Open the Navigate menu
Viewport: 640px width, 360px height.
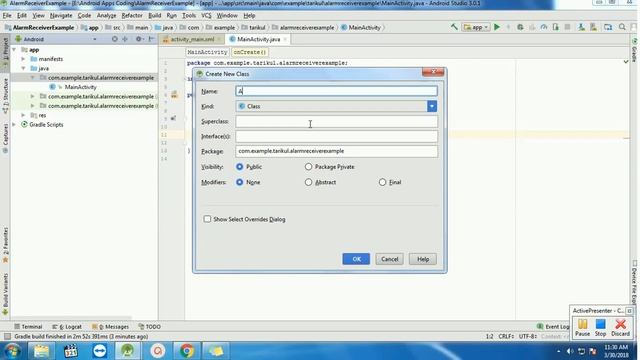(x=61, y=16)
